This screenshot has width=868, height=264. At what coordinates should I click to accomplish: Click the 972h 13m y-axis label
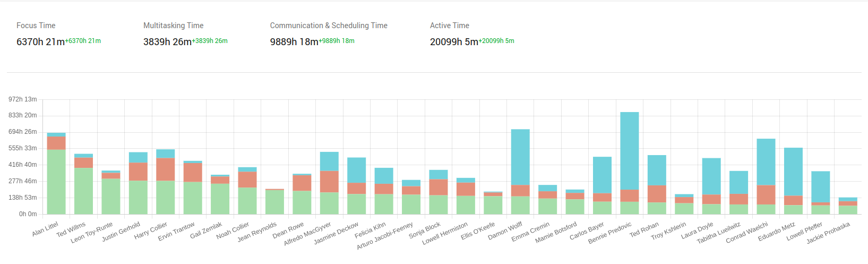coord(23,99)
